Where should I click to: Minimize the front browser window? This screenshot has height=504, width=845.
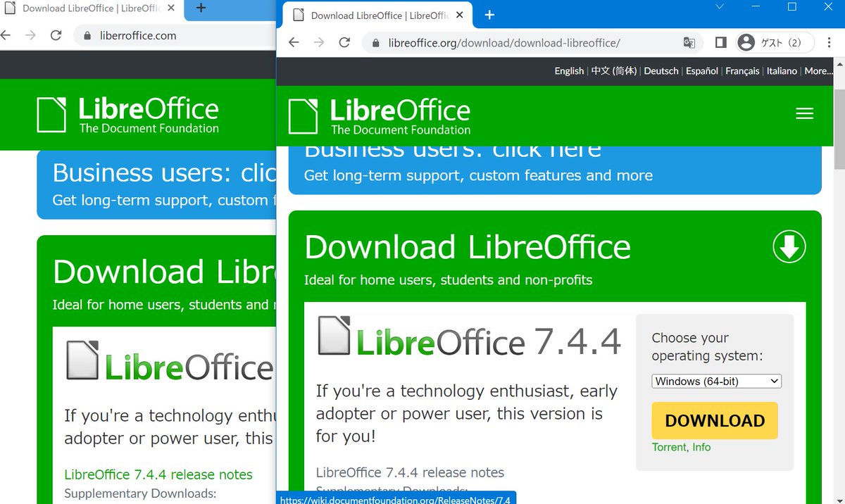click(x=755, y=7)
